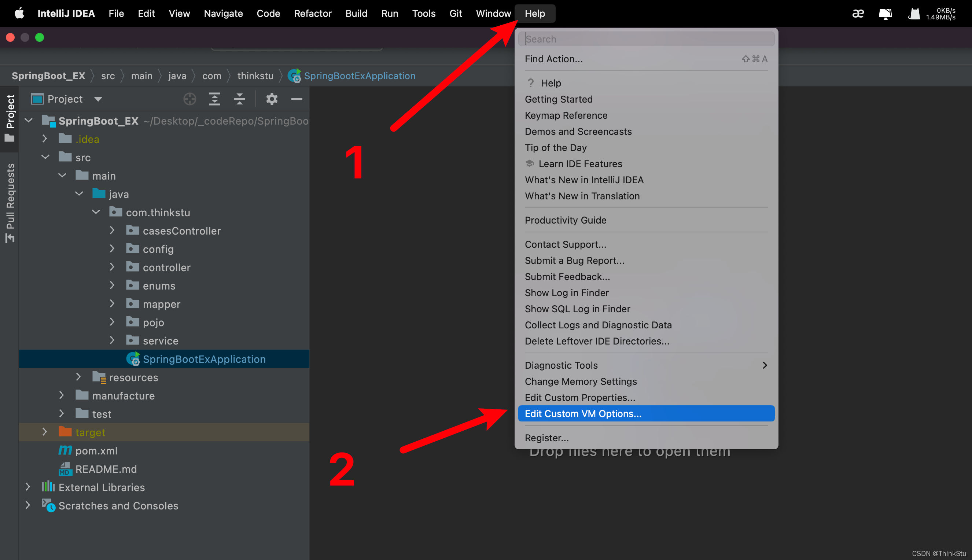Click the Scratches and Consoles icon

(x=48, y=505)
